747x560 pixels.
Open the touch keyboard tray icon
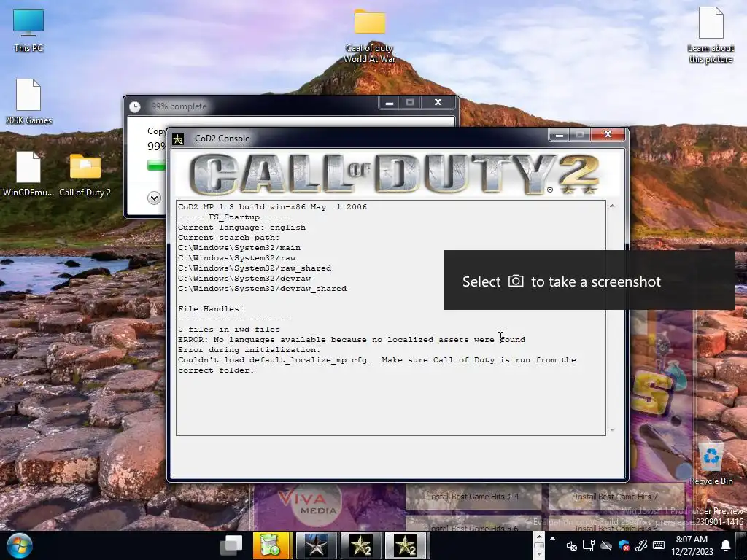pos(659,545)
